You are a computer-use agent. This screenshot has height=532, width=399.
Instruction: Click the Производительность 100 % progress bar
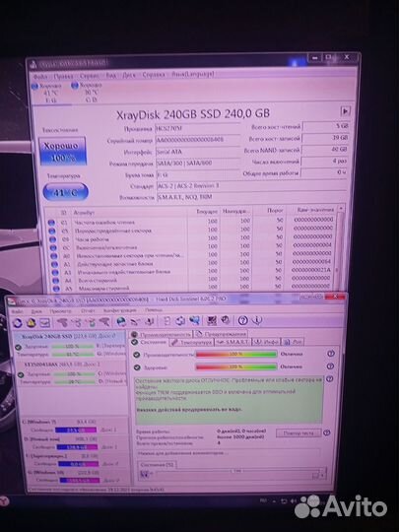(x=236, y=355)
